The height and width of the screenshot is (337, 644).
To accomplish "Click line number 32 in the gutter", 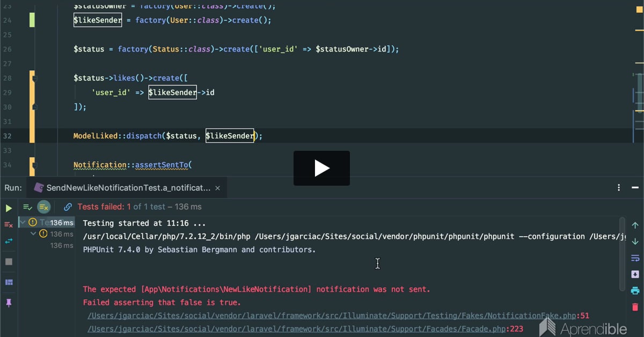I will click(x=7, y=136).
